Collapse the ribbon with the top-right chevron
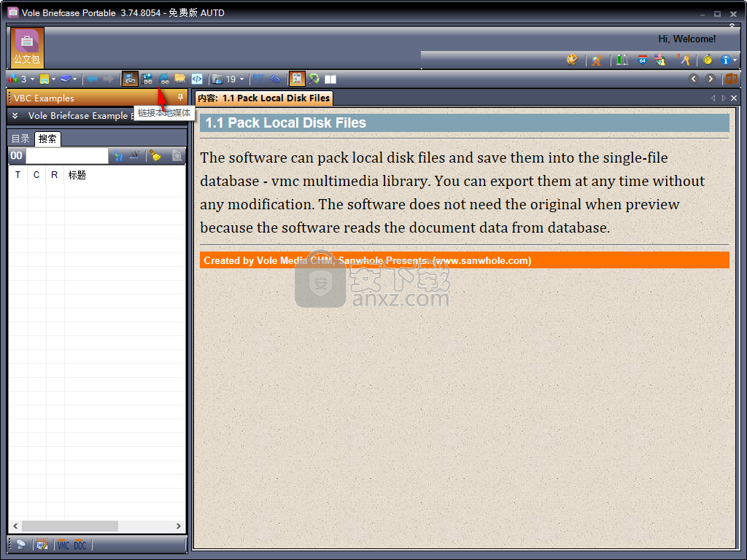 [732, 26]
